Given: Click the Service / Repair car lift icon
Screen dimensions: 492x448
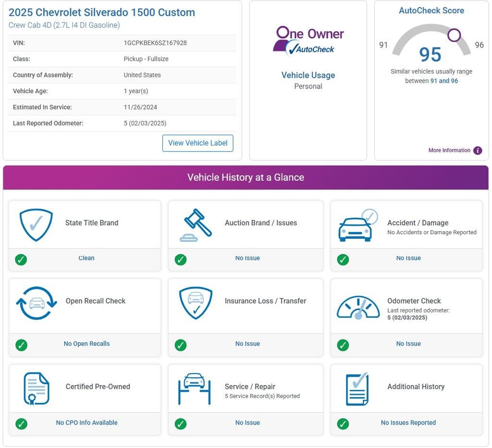Looking at the screenshot, I should (x=194, y=389).
